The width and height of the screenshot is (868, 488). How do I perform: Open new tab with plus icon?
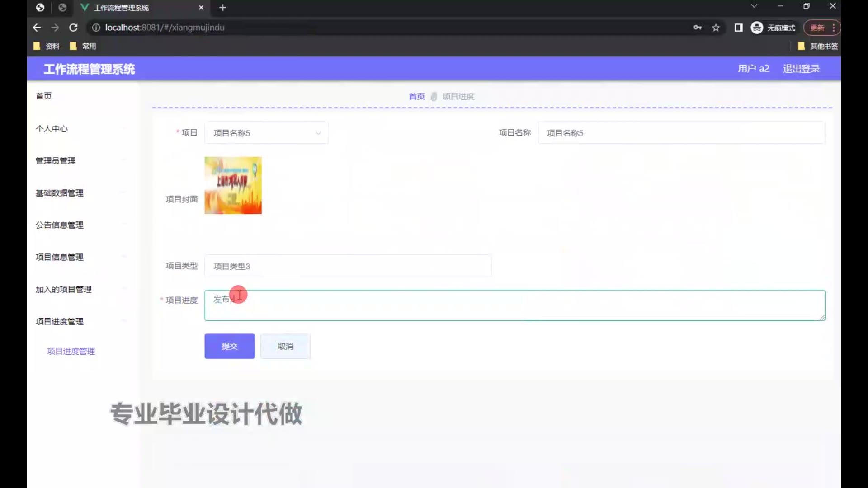tap(222, 8)
